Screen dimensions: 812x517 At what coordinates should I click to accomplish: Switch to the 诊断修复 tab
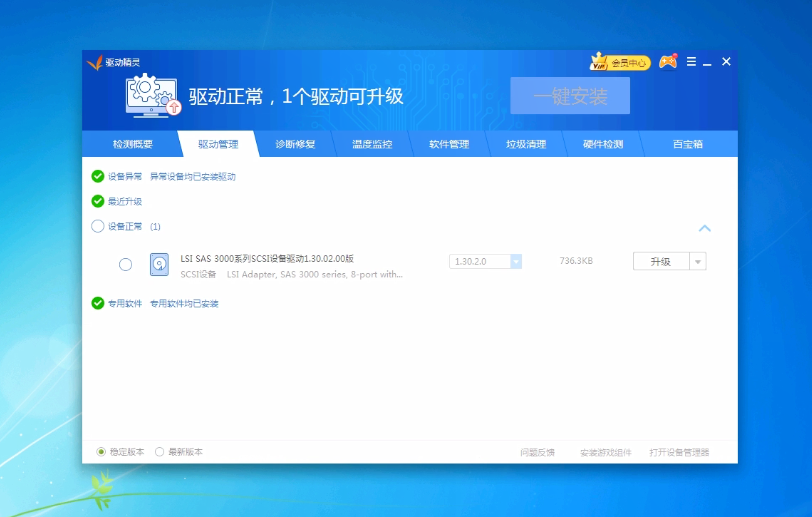pos(295,144)
